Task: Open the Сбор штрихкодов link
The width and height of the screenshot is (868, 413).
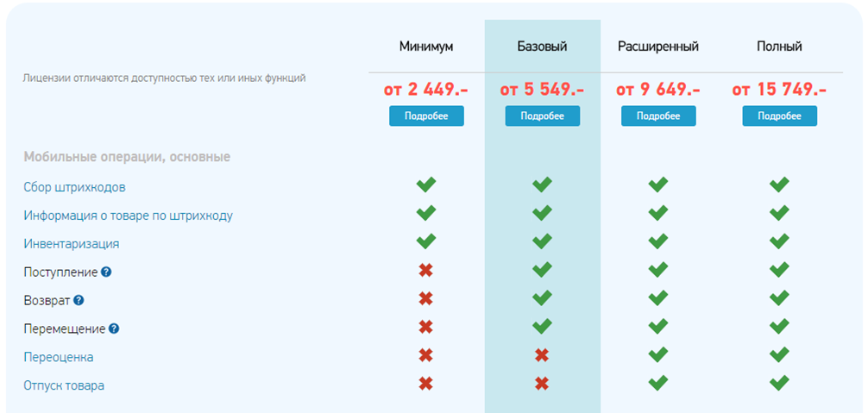Action: tap(75, 187)
